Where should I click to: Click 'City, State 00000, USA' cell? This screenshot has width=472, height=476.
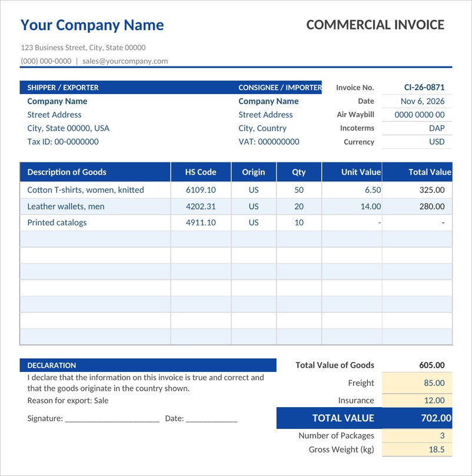point(68,128)
